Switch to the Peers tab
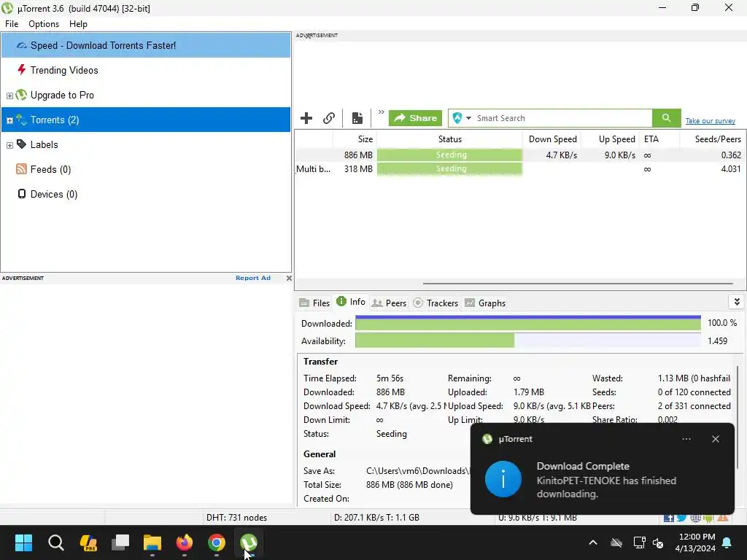 [390, 303]
